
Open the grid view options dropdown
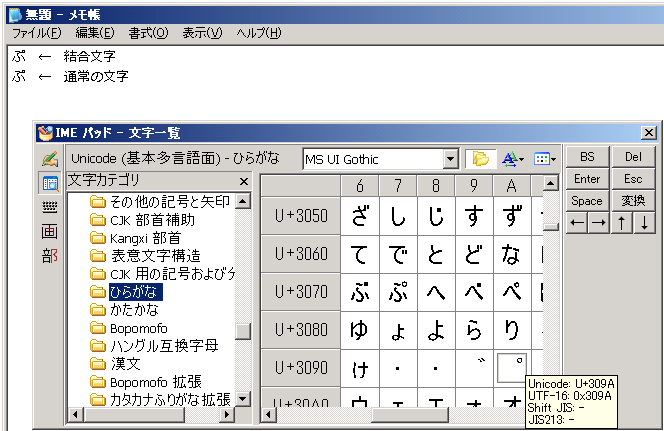click(545, 159)
